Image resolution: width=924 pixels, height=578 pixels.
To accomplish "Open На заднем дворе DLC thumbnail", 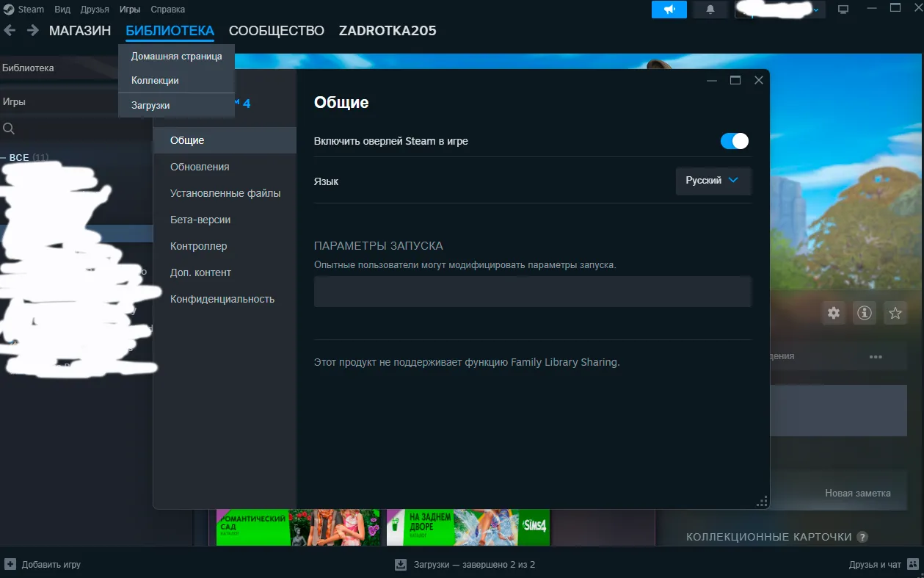I will [468, 527].
